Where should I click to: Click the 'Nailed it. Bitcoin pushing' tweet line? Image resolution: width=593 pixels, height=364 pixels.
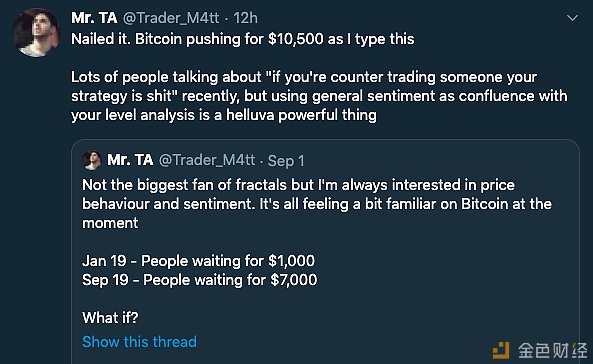click(x=243, y=39)
